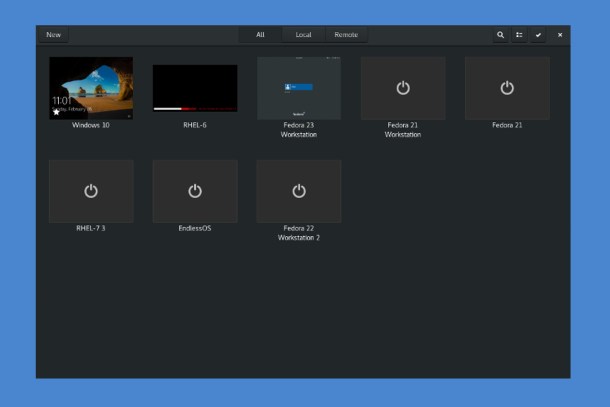Open the Windows 10 thumbnail
The image size is (610, 407).
tap(91, 88)
